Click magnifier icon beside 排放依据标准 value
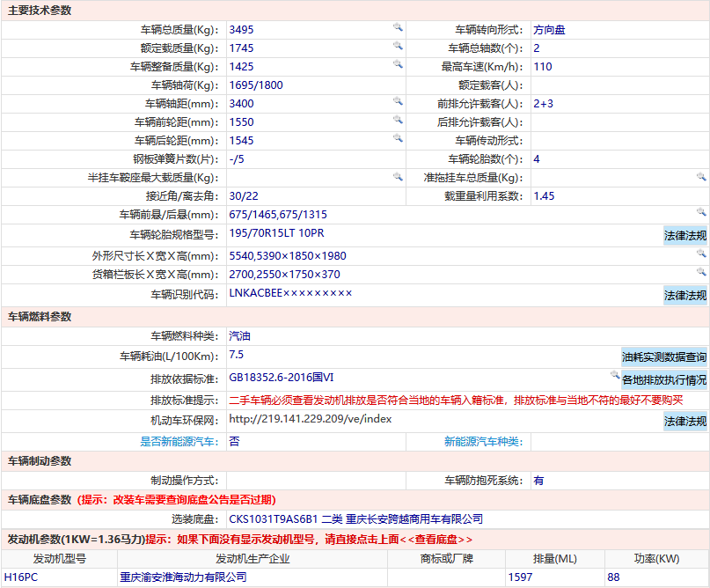 coord(615,375)
